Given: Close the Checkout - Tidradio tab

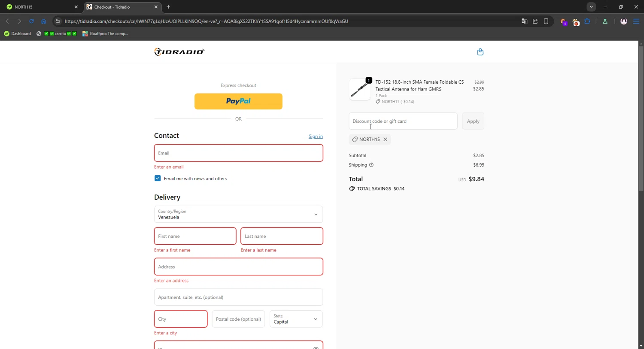Looking at the screenshot, I should tap(156, 7).
